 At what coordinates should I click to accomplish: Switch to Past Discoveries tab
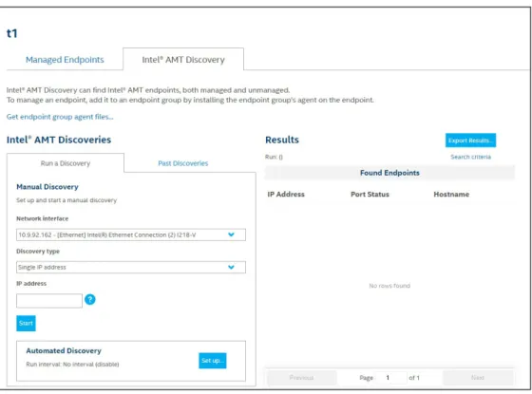coord(182,163)
